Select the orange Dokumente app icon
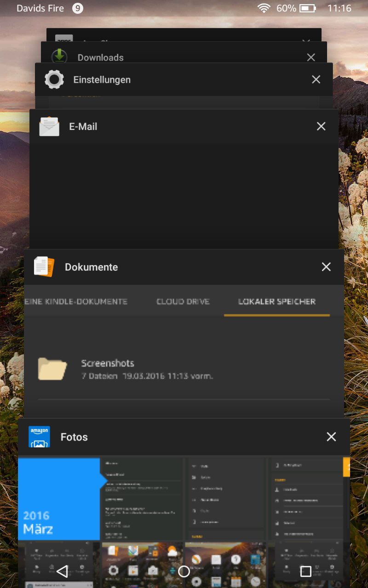 click(x=45, y=267)
